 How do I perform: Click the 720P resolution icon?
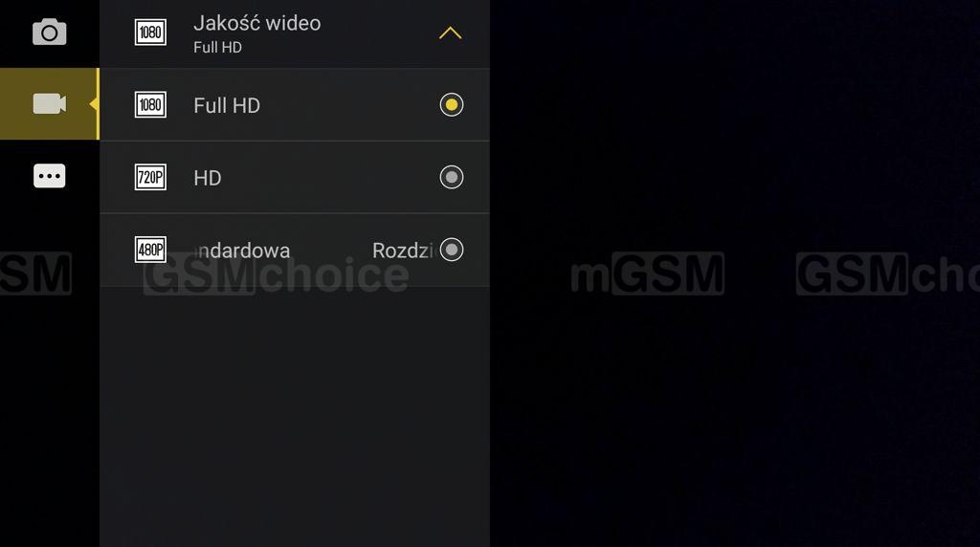tap(150, 177)
